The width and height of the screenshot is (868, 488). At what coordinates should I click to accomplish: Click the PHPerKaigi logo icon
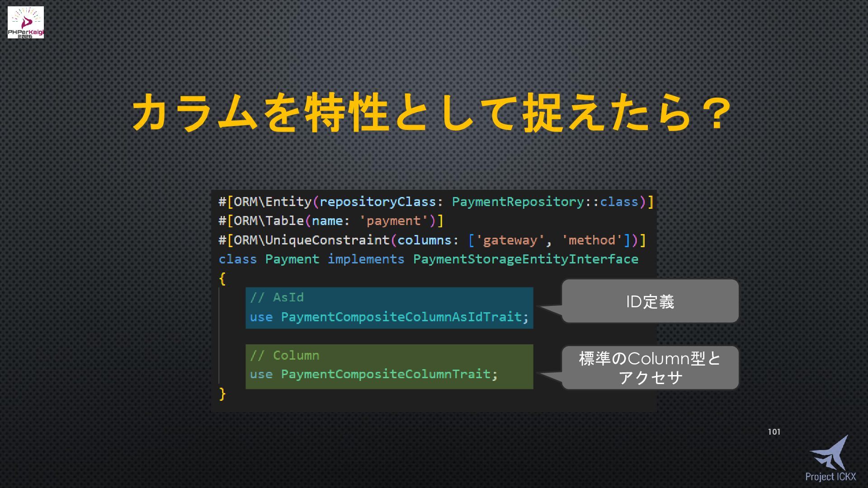point(25,22)
